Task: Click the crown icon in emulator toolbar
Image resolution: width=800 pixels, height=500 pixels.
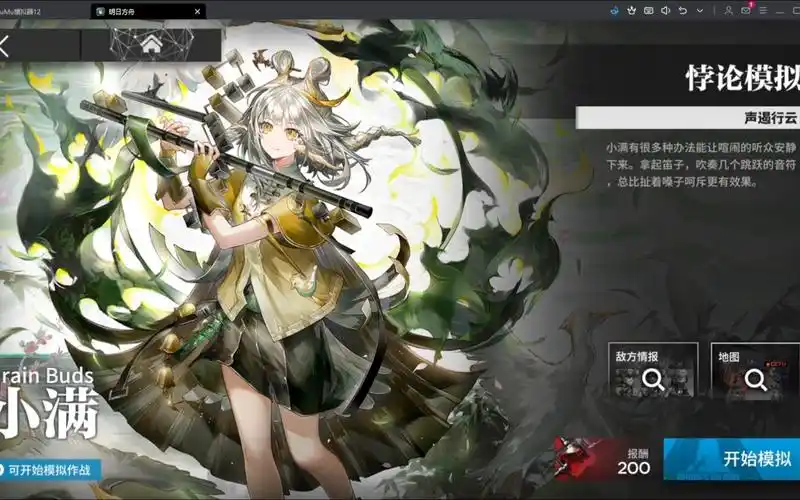Action: click(x=632, y=10)
